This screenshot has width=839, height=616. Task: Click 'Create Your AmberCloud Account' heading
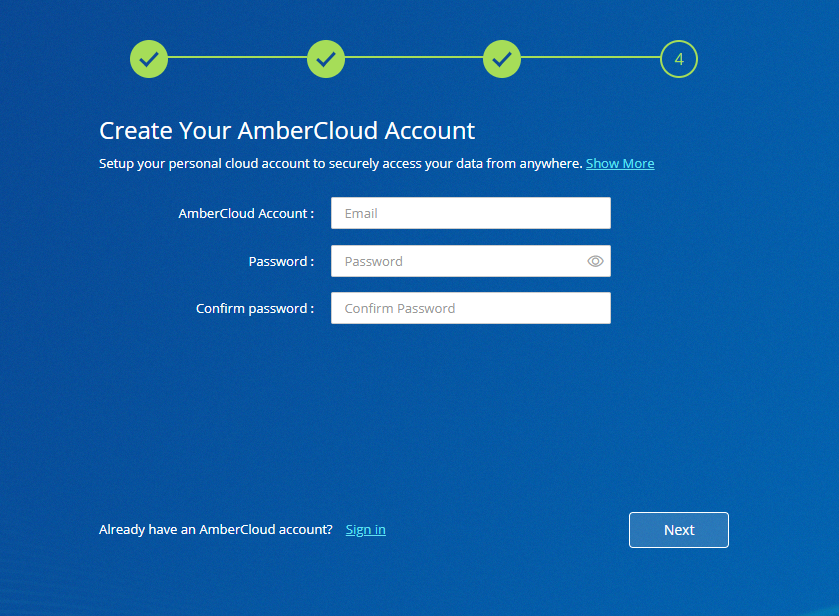287,131
